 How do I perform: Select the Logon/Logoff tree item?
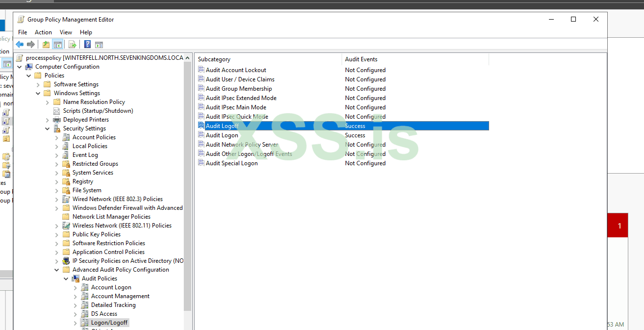pos(109,323)
